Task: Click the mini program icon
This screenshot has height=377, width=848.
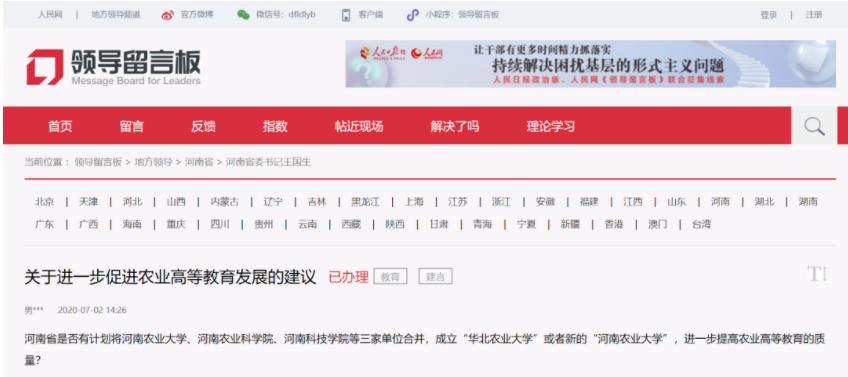Action: click(x=413, y=15)
